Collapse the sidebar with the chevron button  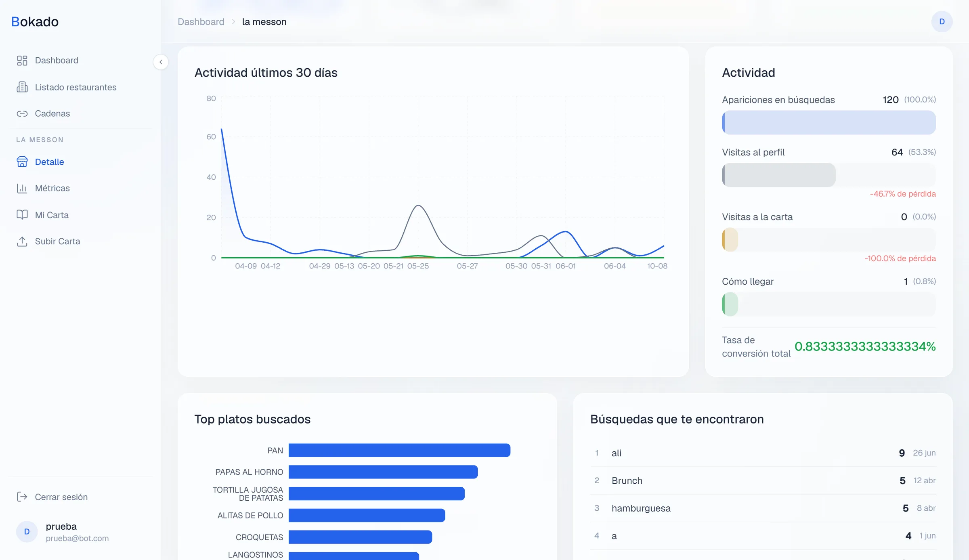tap(161, 62)
